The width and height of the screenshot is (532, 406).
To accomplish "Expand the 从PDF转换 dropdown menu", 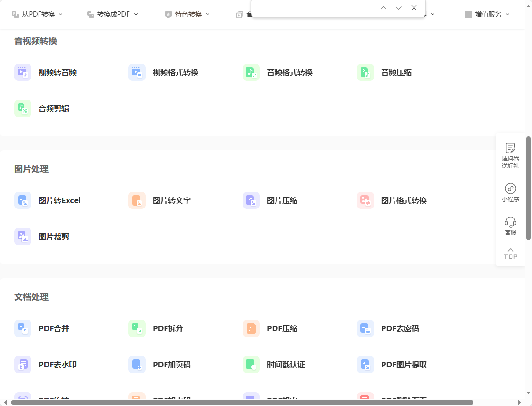I will 37,14.
